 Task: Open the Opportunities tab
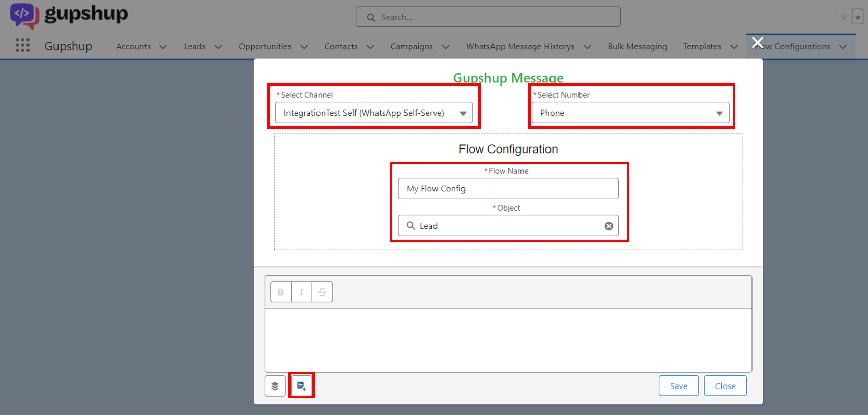[x=265, y=46]
